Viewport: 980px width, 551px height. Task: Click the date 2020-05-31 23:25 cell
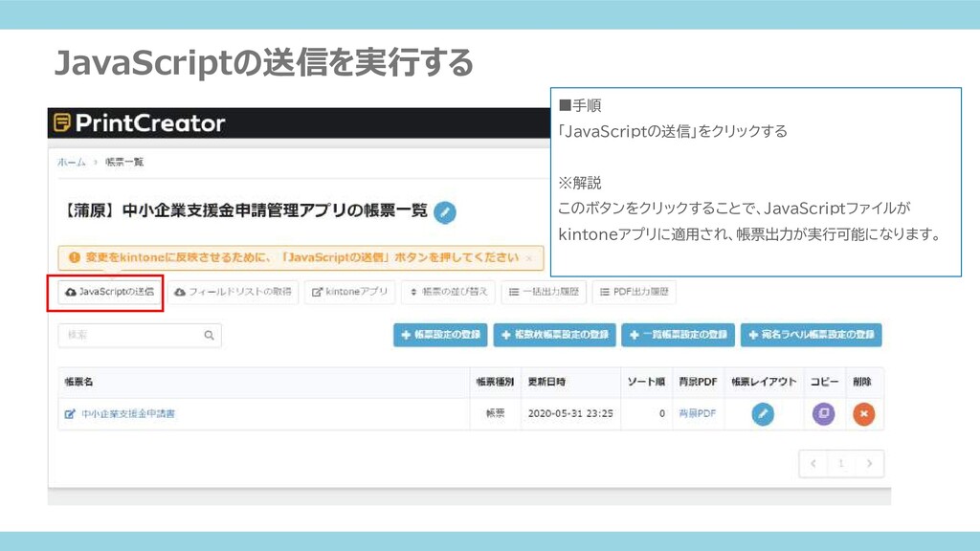point(570,413)
